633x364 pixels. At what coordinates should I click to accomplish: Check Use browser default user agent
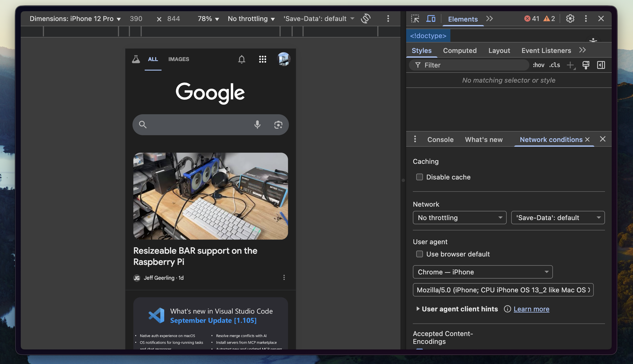[419, 254]
